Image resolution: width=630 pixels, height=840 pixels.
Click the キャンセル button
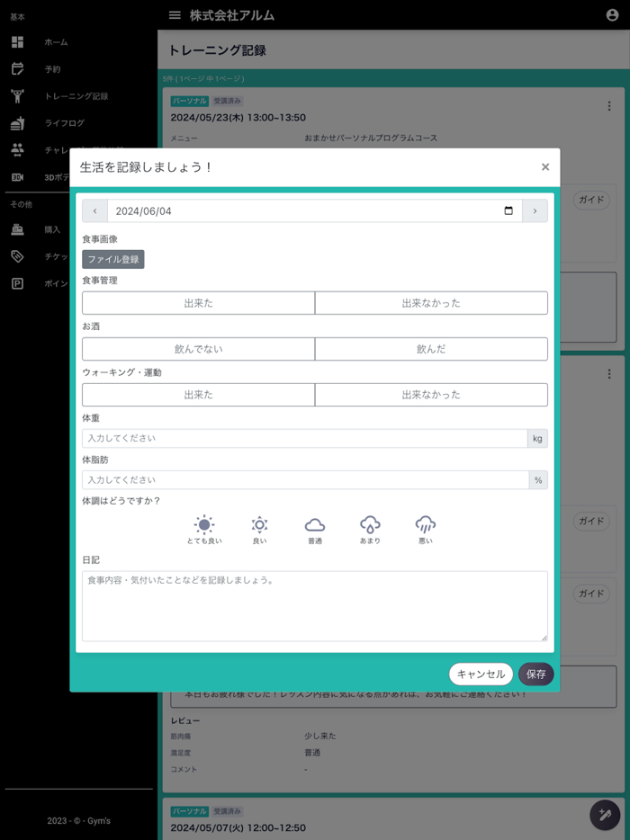[x=481, y=674]
